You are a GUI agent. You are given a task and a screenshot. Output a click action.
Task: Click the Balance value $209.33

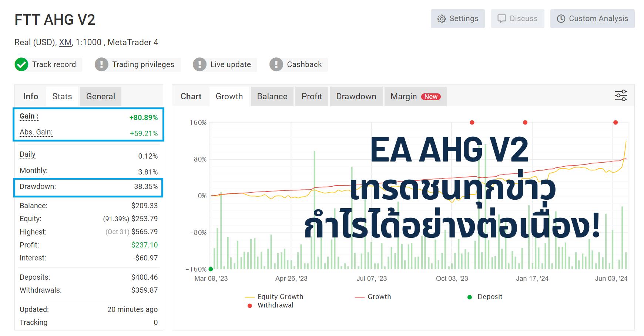point(144,206)
